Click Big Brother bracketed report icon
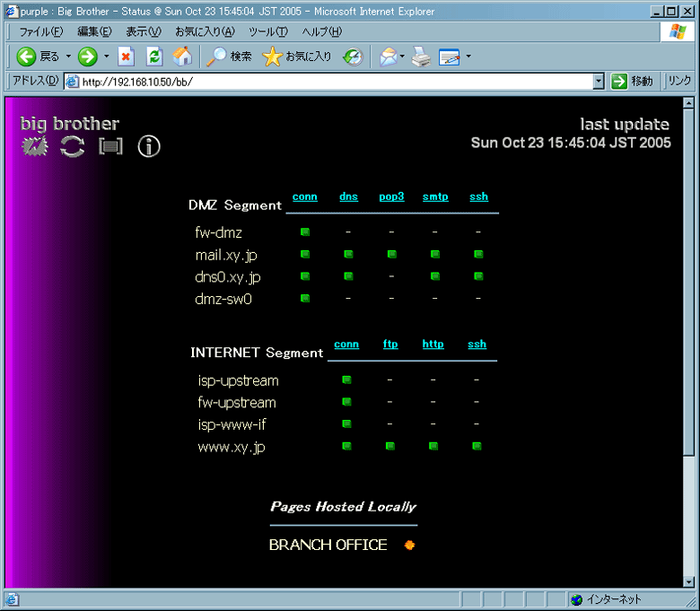The width and height of the screenshot is (700, 611). (x=110, y=146)
